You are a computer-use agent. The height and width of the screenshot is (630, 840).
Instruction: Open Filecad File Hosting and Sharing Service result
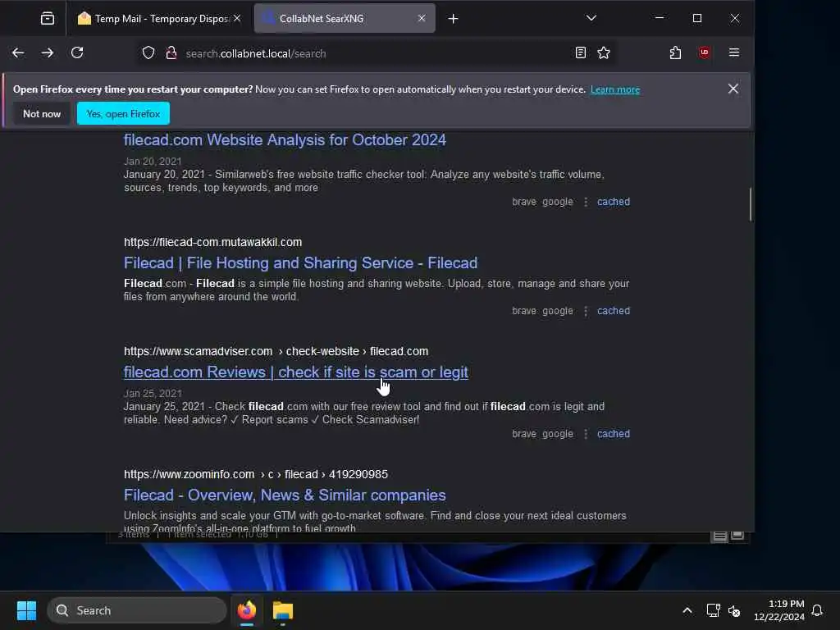click(300, 263)
